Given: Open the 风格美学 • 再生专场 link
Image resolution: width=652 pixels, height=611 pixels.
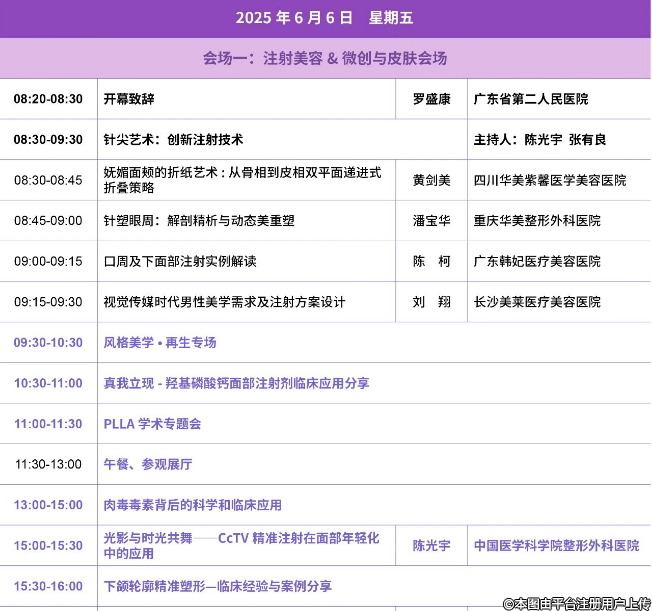Looking at the screenshot, I should tap(160, 342).
